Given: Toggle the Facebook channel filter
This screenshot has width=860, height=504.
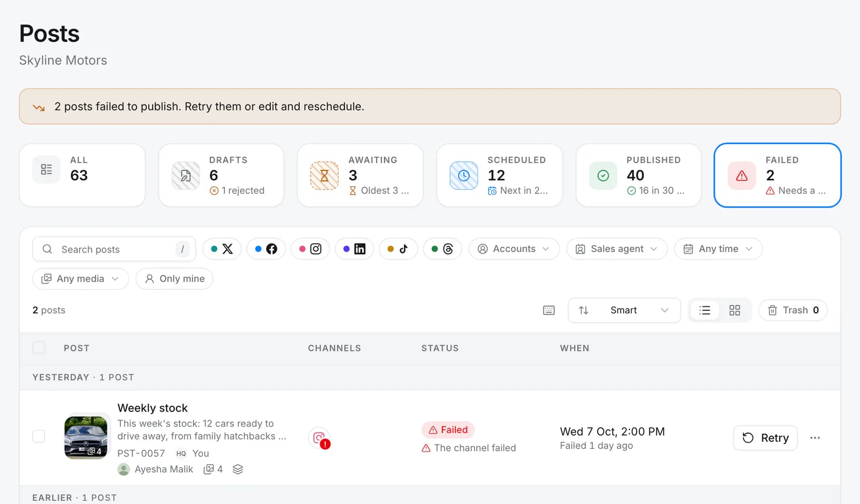Looking at the screenshot, I should pyautogui.click(x=266, y=249).
